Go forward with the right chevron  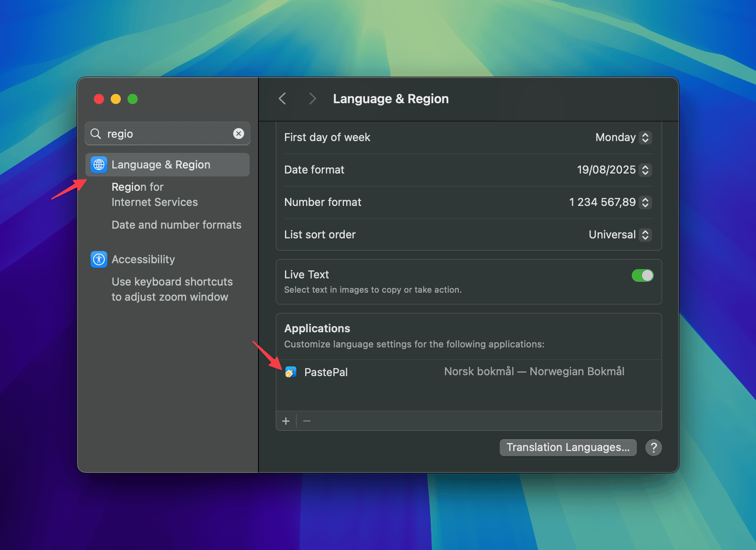(x=312, y=99)
